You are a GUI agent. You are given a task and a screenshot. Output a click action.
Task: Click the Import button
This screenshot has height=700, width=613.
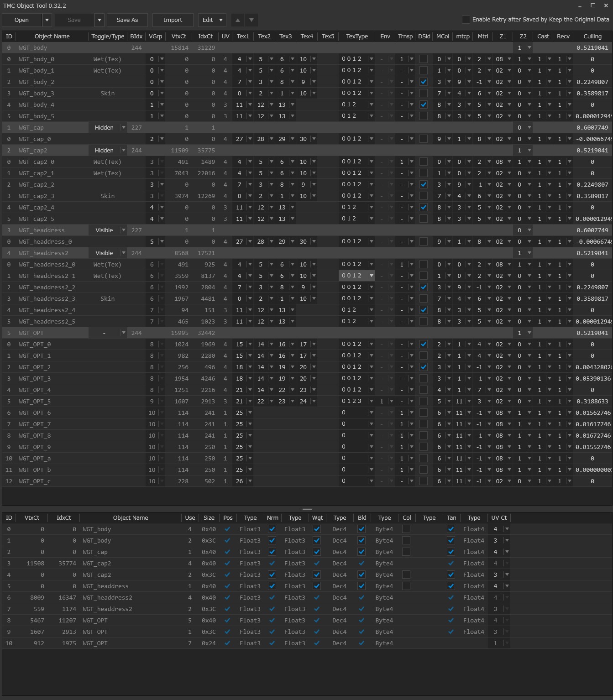(173, 20)
